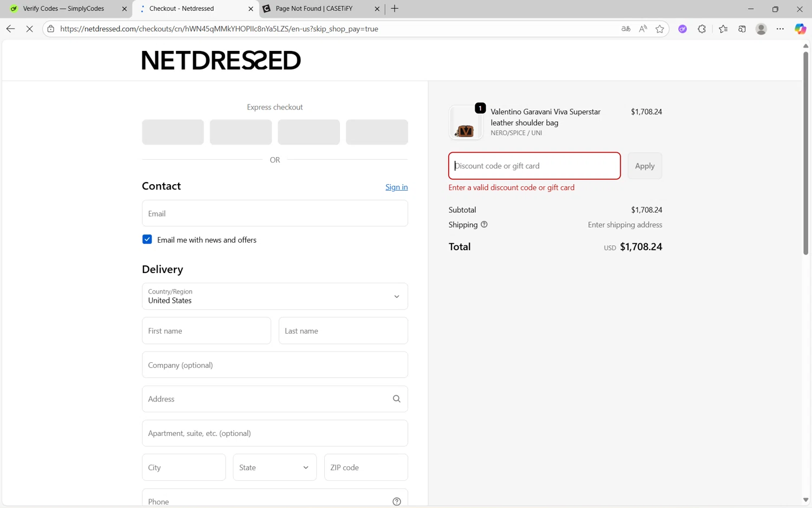The image size is (812, 508).
Task: Click the address search magnifier icon
Action: click(397, 399)
